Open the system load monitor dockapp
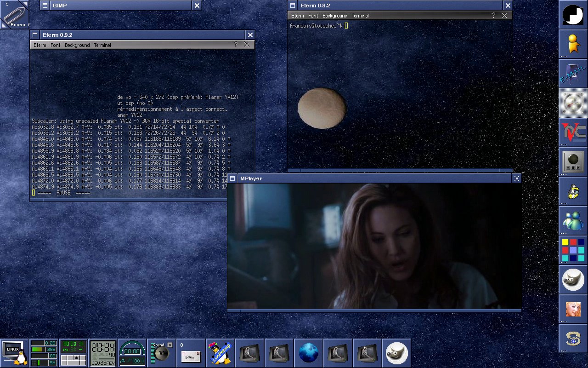Viewport: 588px width, 368px height. pyautogui.click(x=44, y=353)
